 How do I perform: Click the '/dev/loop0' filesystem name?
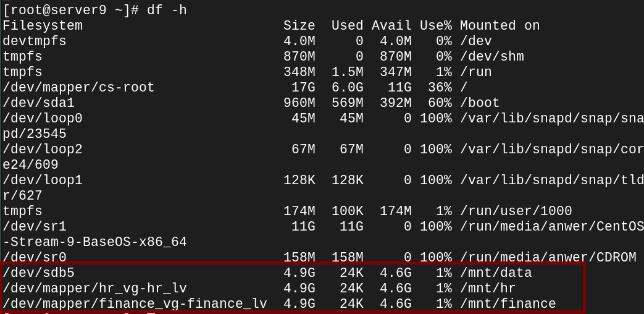coord(43,118)
